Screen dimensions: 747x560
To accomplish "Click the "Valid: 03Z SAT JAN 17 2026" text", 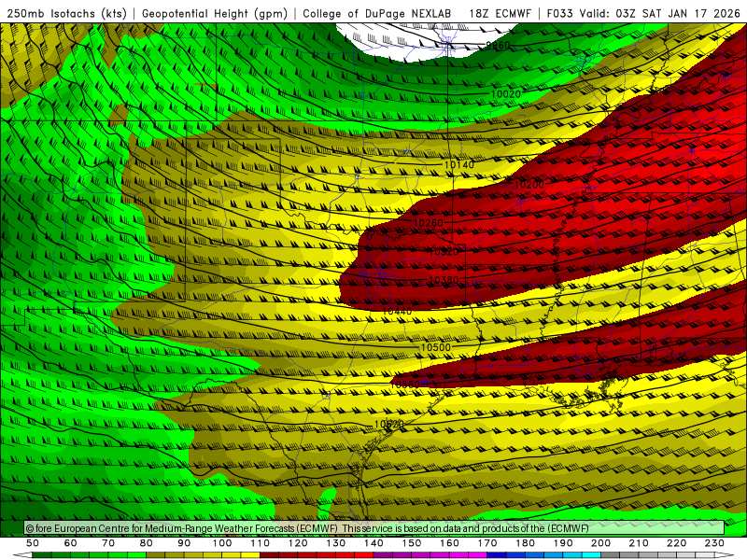I will click(659, 13).
